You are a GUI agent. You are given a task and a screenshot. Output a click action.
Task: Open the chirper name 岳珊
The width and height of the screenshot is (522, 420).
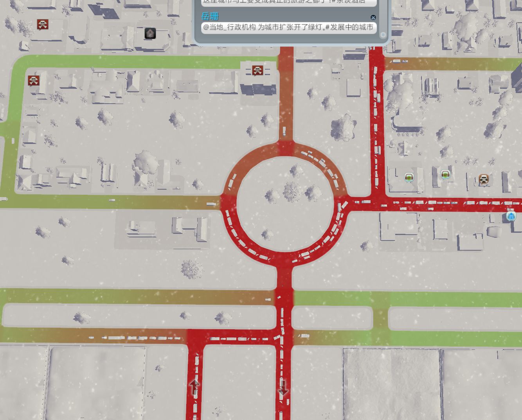(210, 16)
